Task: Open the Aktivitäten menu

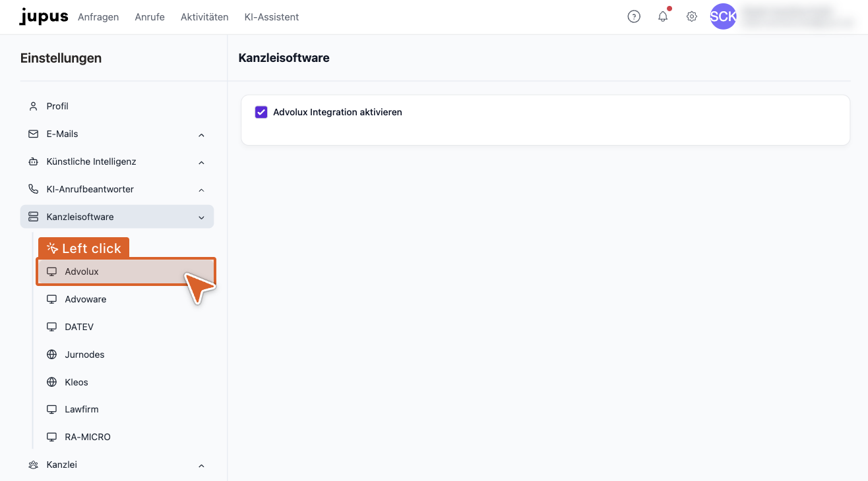Action: pos(204,17)
